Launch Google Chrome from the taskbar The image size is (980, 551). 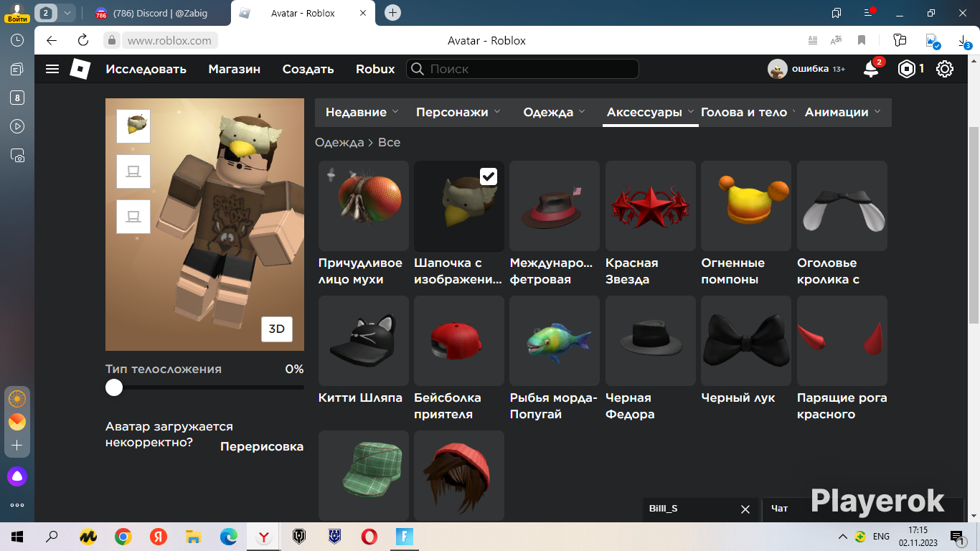[x=123, y=537]
